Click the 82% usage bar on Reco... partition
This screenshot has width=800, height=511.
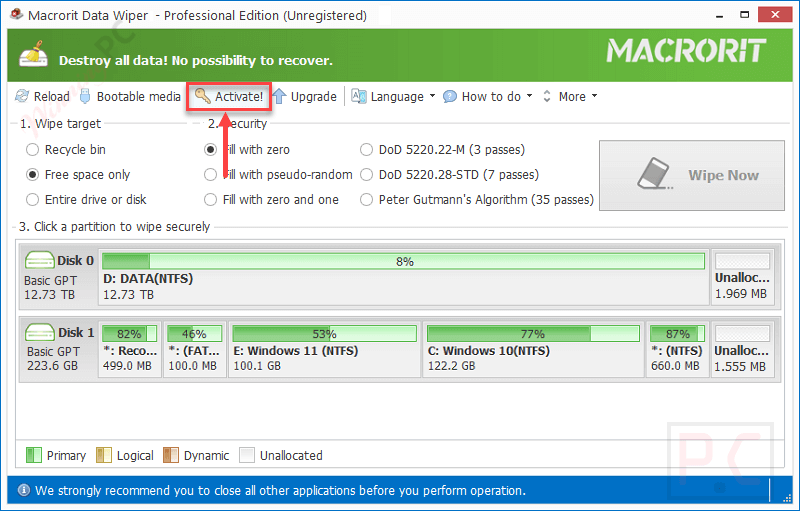(x=130, y=334)
